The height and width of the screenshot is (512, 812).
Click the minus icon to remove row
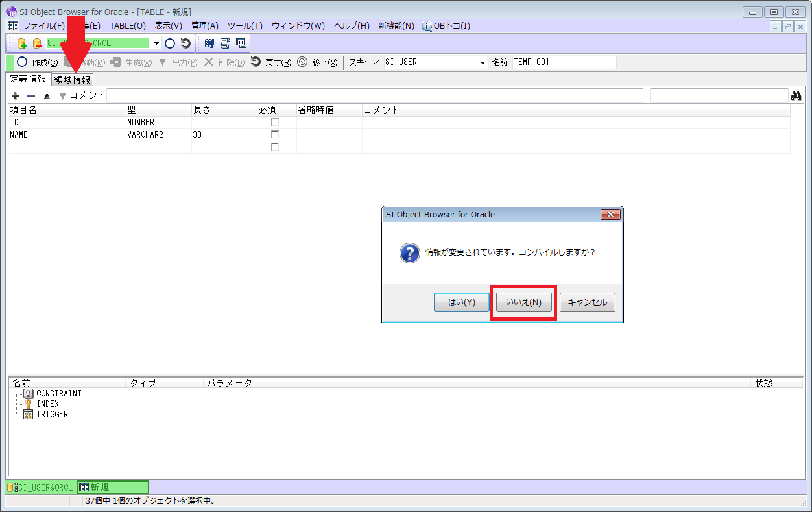pyautogui.click(x=30, y=96)
